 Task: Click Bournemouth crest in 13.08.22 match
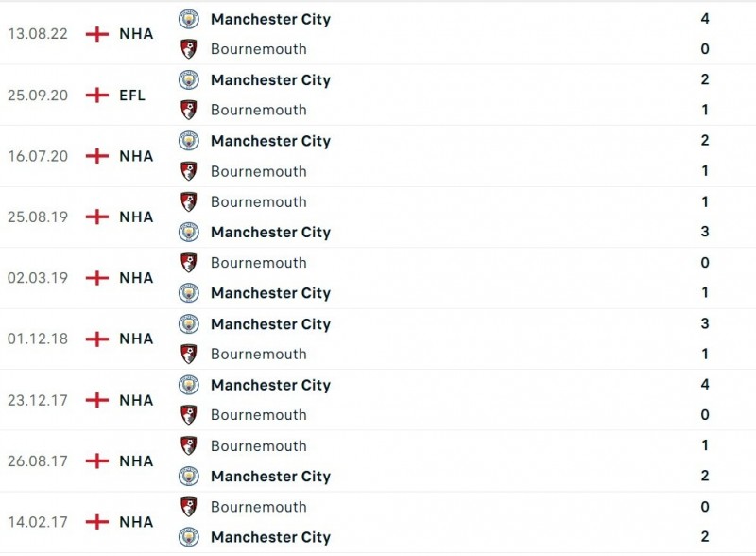tap(189, 49)
